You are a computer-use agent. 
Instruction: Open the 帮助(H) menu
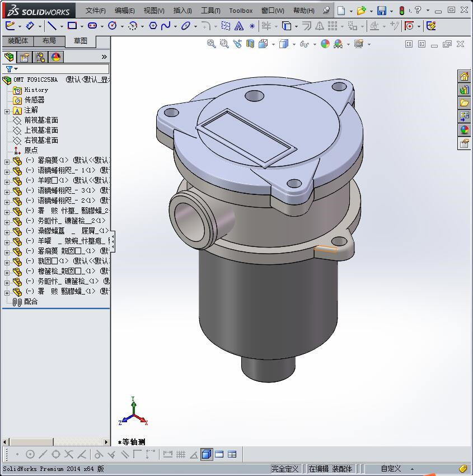point(304,11)
